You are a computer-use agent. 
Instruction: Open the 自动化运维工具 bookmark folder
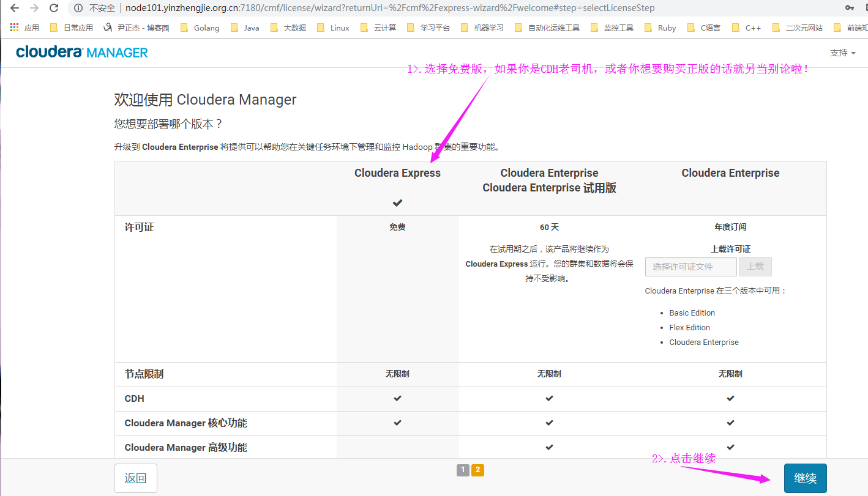coord(547,28)
